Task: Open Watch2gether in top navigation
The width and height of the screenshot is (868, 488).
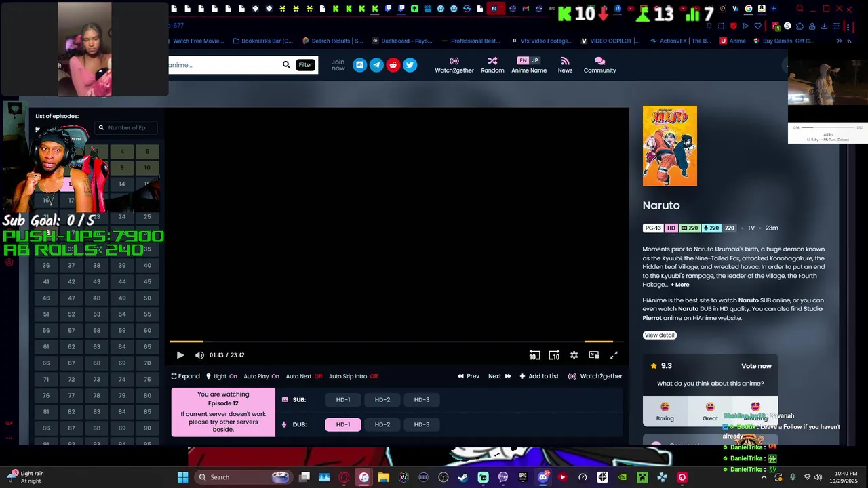Action: [454, 65]
